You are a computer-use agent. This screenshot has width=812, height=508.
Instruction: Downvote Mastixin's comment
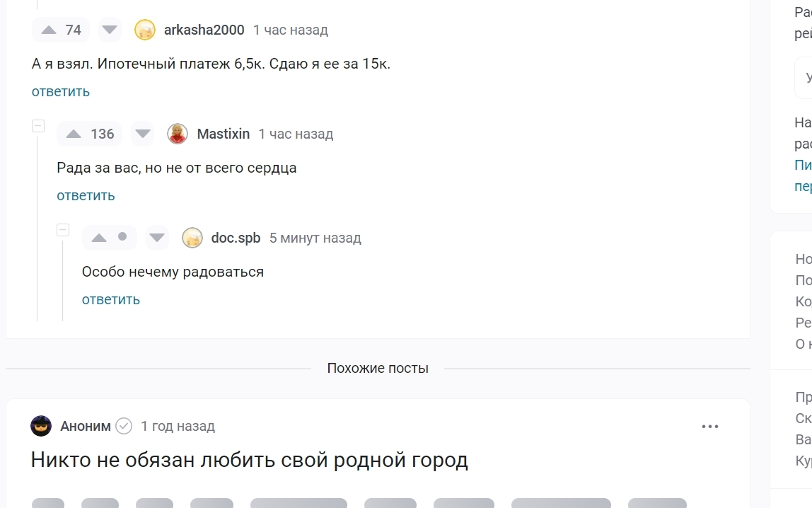(x=143, y=134)
